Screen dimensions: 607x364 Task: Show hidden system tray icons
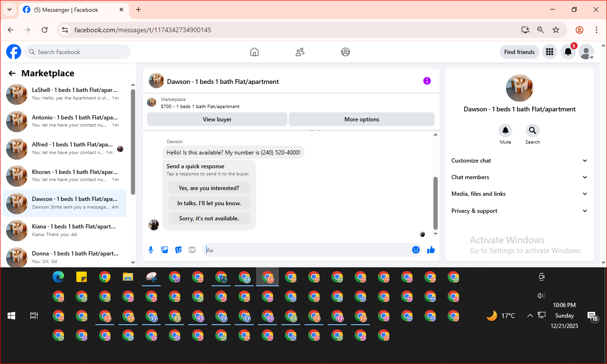pyautogui.click(x=530, y=316)
